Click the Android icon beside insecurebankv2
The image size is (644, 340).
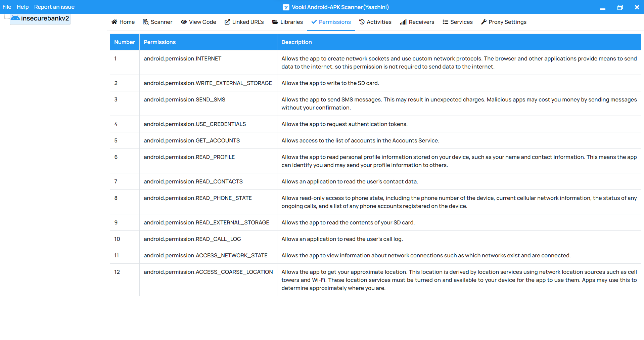[x=15, y=18]
